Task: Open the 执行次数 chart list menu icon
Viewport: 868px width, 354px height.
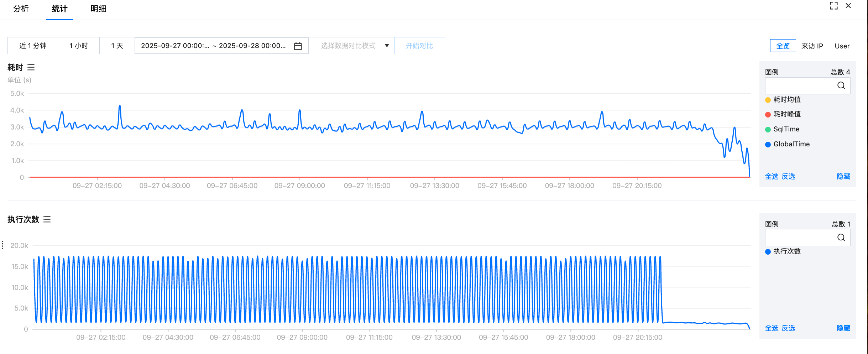Action: pos(47,219)
